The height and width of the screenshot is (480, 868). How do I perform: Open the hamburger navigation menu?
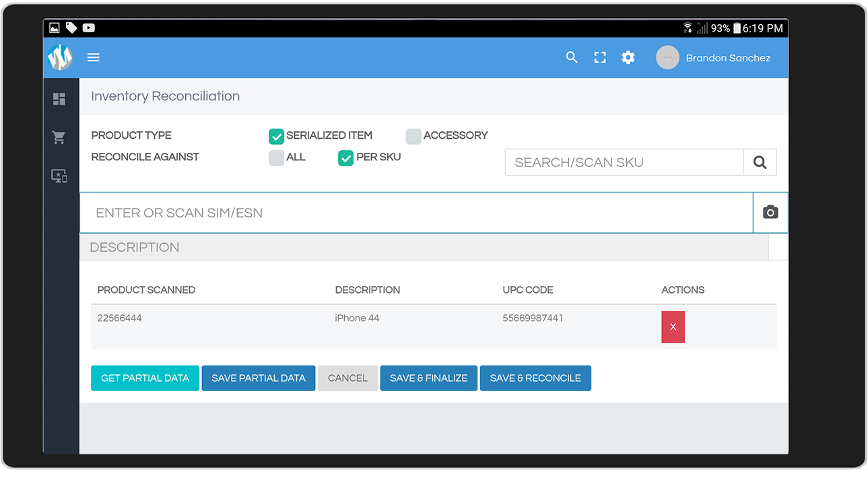point(94,58)
